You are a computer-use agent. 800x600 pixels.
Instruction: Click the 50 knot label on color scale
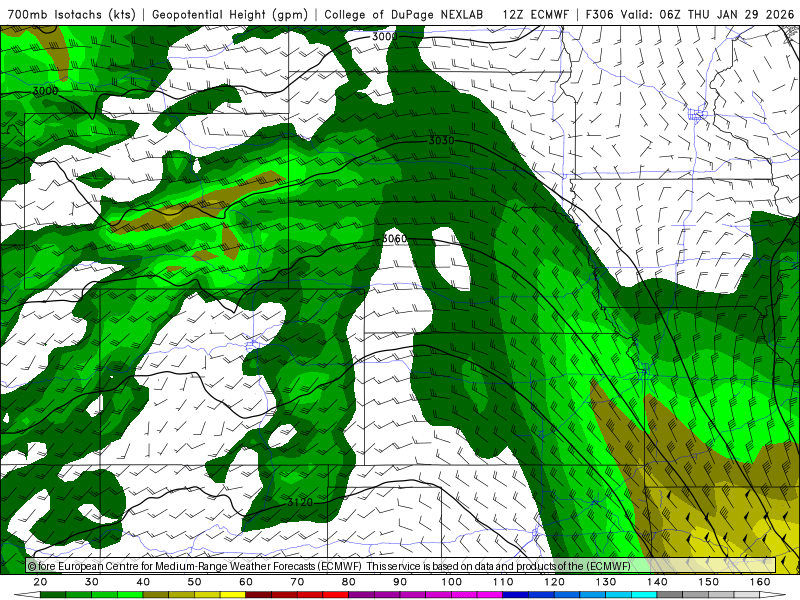(x=194, y=582)
